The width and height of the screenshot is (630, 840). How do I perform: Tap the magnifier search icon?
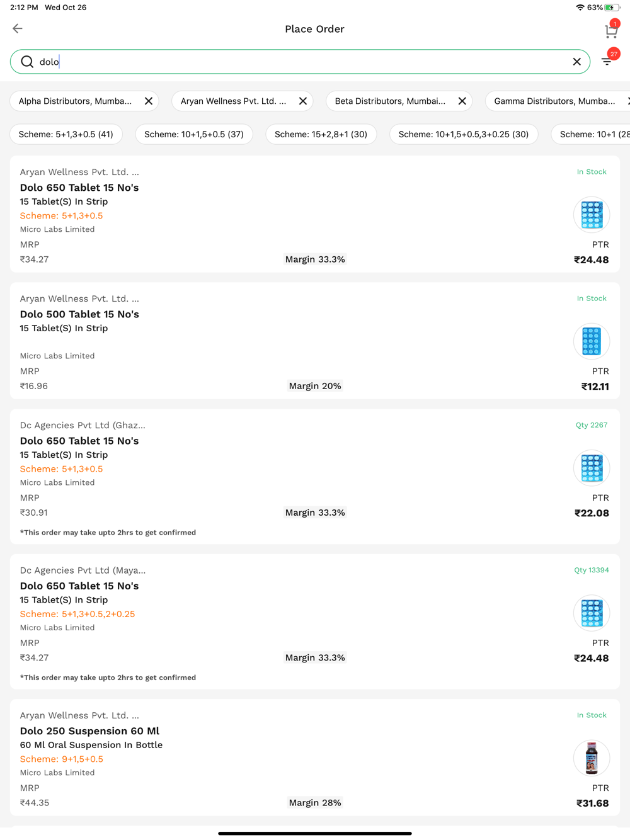(27, 62)
